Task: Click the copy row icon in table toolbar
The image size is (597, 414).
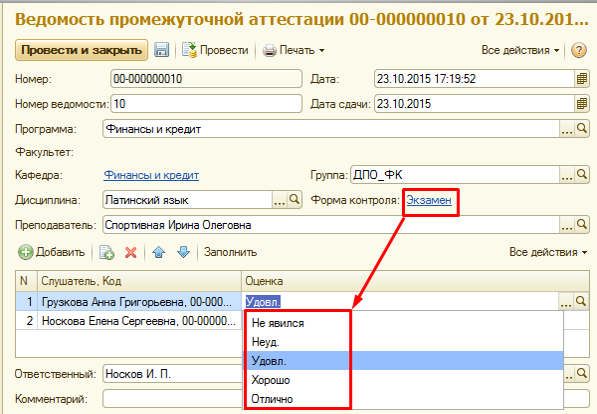Action: pyautogui.click(x=107, y=252)
